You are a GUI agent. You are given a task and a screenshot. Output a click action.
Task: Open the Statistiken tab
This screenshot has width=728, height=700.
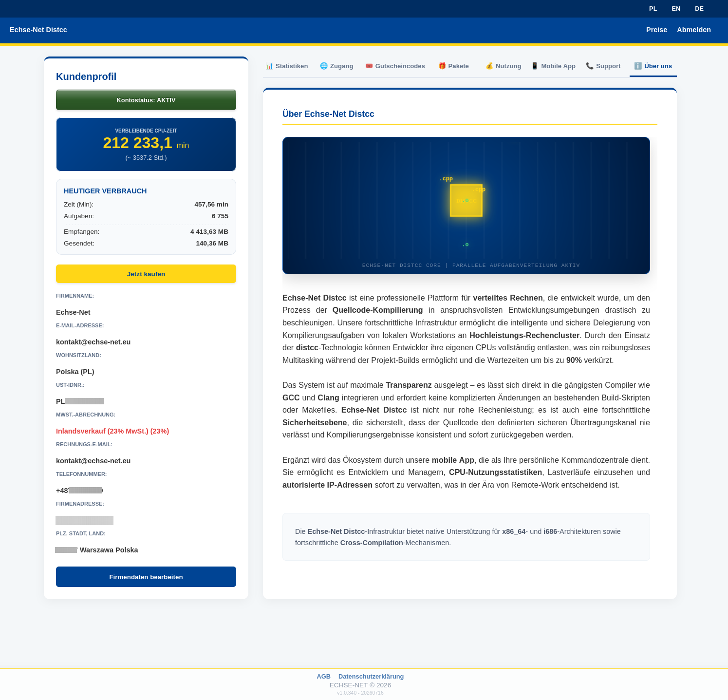pyautogui.click(x=287, y=66)
